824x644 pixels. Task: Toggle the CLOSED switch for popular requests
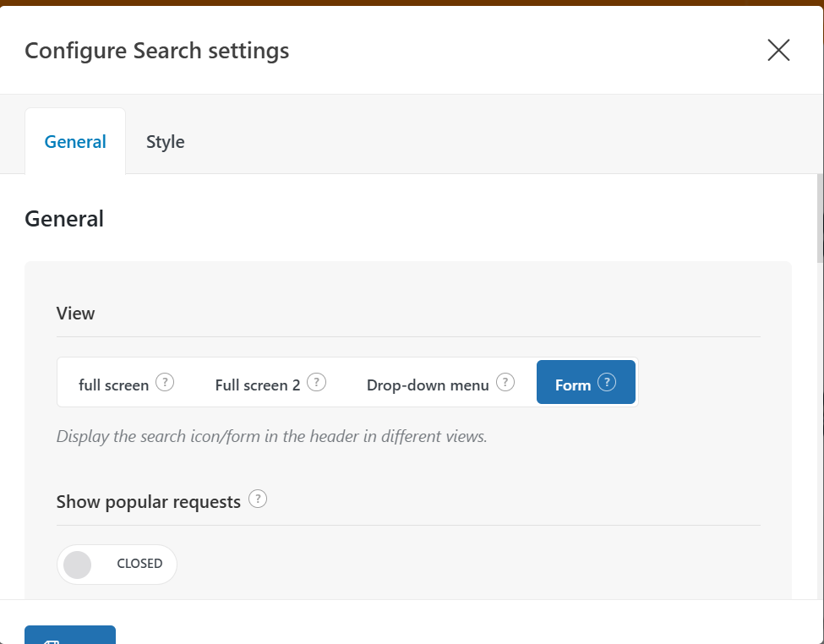[x=117, y=564]
